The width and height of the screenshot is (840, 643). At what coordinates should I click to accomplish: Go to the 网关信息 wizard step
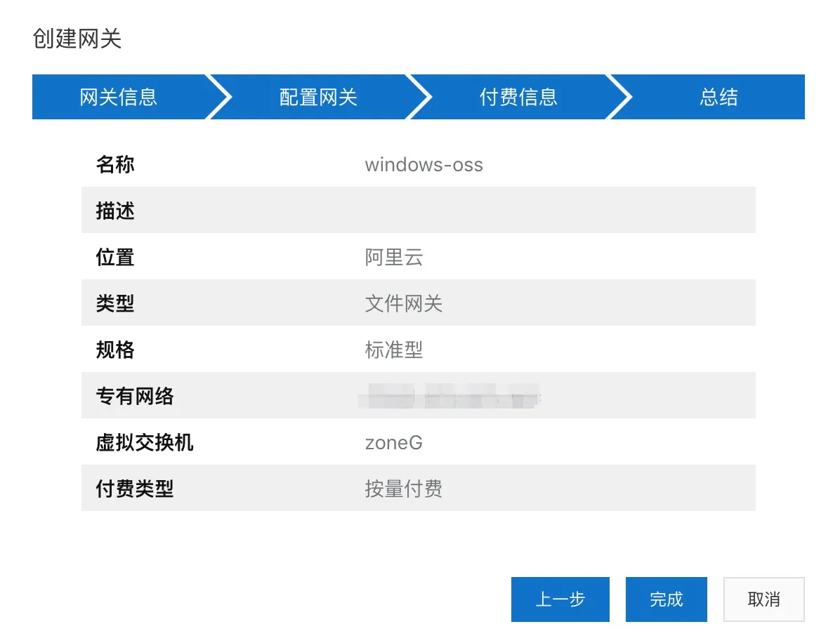(x=118, y=97)
